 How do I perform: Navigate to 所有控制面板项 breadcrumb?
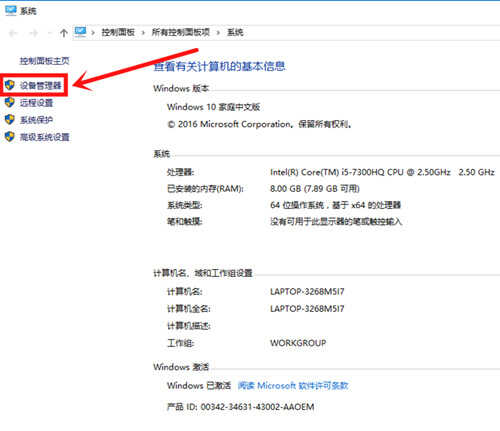click(181, 32)
